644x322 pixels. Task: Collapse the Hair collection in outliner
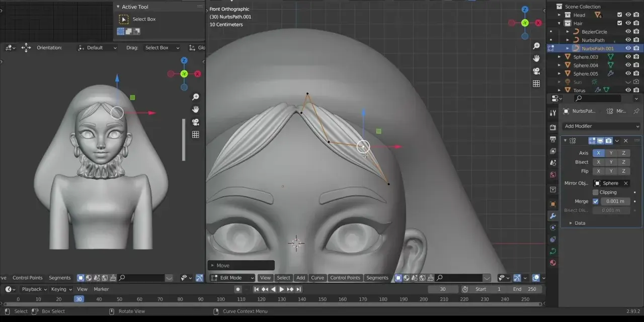coord(559,23)
